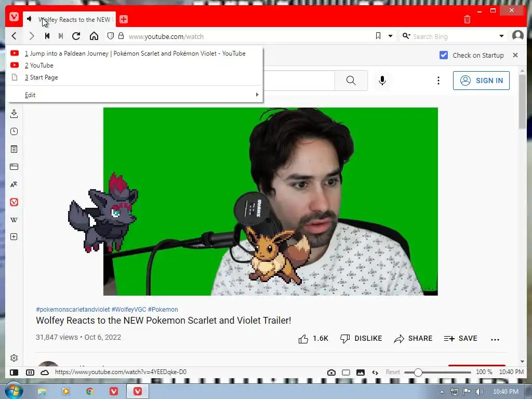Add a new web panel
The width and height of the screenshot is (532, 399).
click(14, 237)
